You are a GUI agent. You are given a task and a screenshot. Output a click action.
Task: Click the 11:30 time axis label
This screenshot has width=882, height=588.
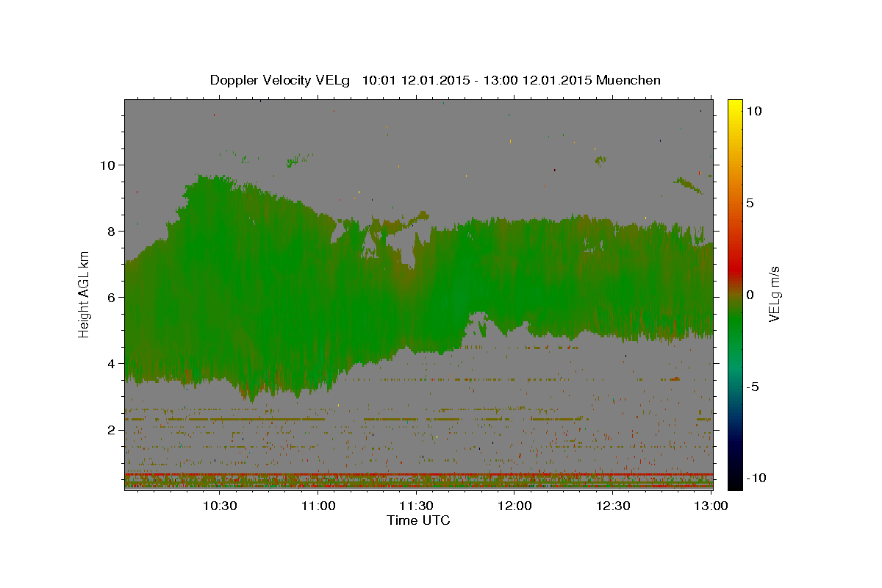click(x=417, y=506)
